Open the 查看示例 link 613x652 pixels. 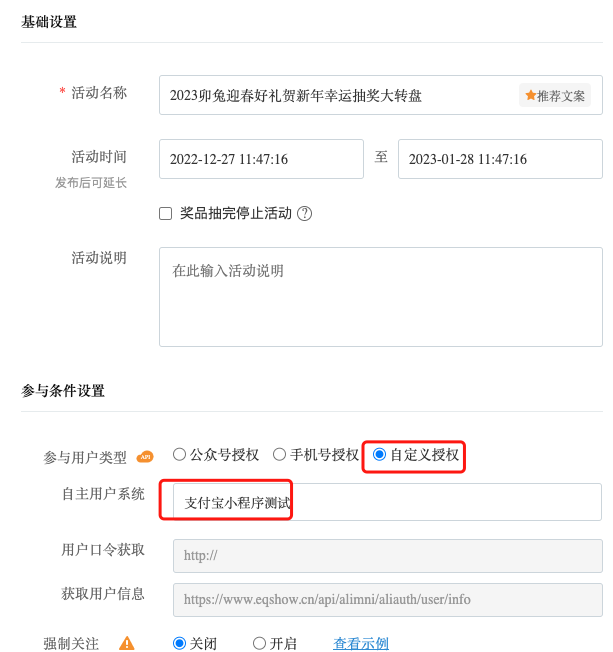pyautogui.click(x=361, y=643)
